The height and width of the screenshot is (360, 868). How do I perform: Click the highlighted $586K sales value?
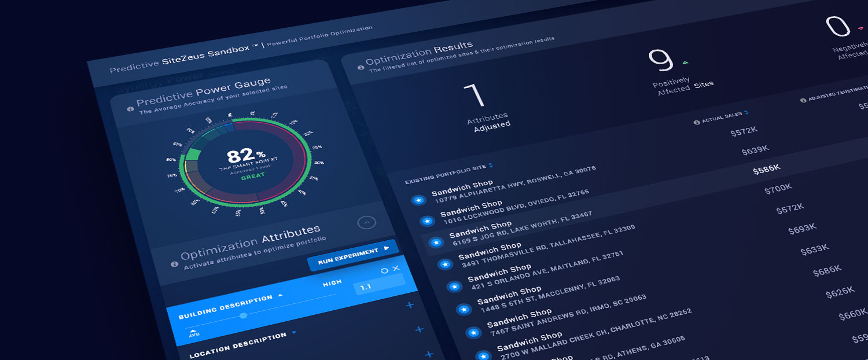[x=767, y=169]
